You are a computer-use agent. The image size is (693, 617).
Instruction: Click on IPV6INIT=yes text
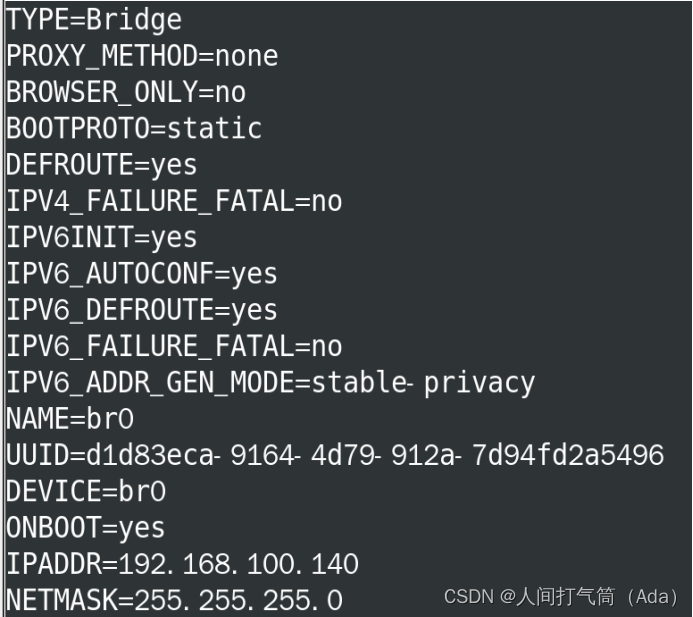click(x=102, y=237)
